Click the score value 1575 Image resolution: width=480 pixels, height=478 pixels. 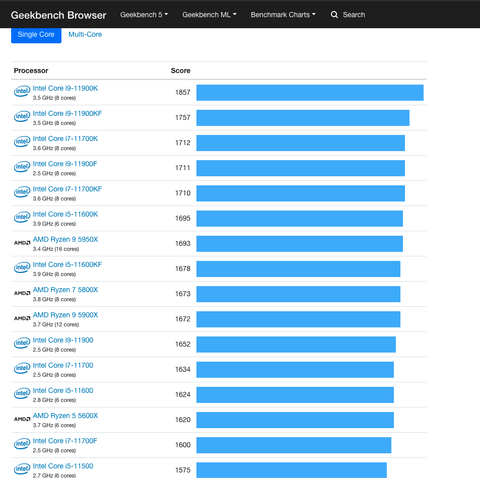click(183, 470)
